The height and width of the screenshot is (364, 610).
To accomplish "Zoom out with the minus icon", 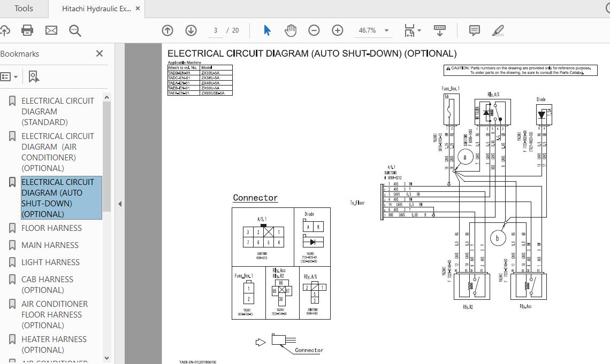I will point(314,30).
